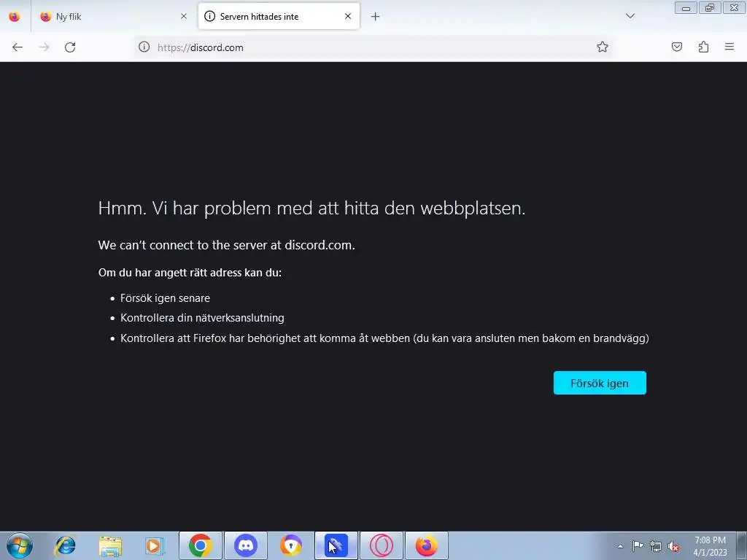Click the "Kontrollera att Firefox har behörighet" line

click(x=384, y=338)
